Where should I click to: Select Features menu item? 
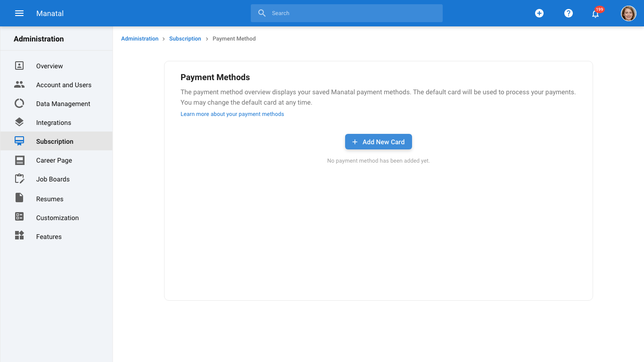pos(57,237)
